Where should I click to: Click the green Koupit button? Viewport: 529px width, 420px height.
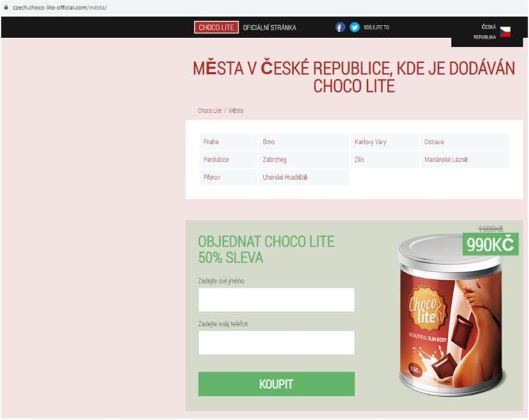[276, 384]
